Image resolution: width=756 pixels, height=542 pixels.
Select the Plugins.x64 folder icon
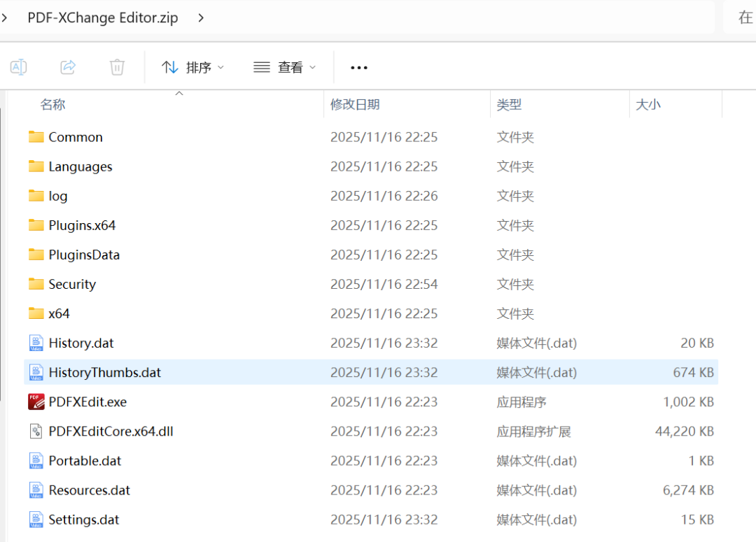(x=36, y=225)
